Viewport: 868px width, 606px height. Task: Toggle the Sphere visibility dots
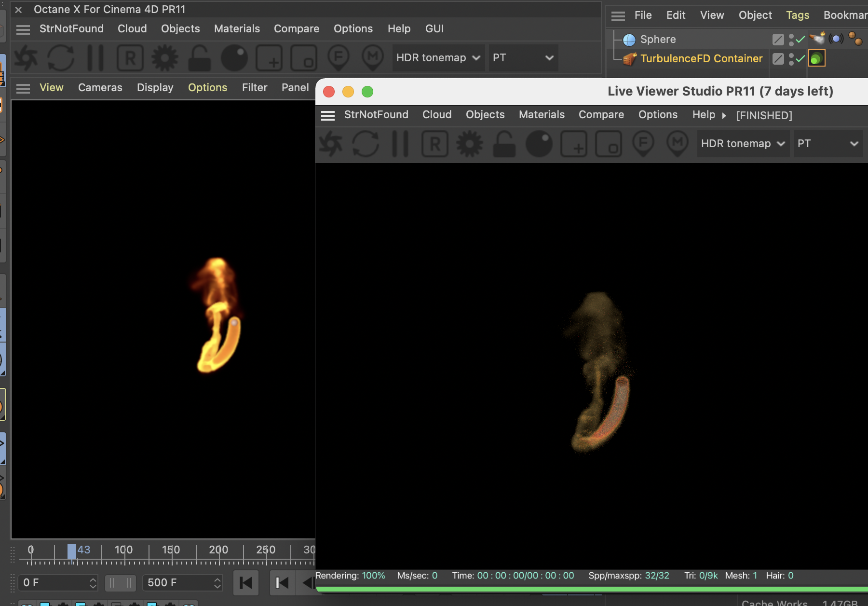click(791, 40)
